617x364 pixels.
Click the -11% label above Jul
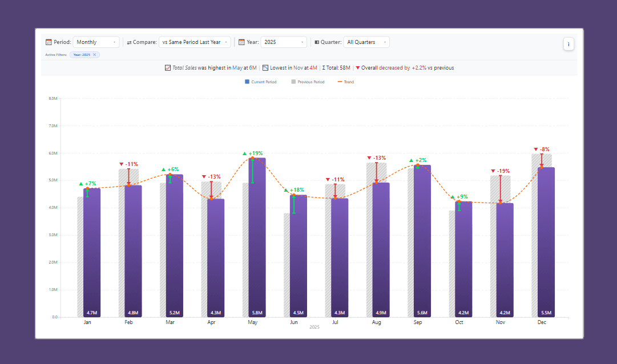click(x=338, y=180)
